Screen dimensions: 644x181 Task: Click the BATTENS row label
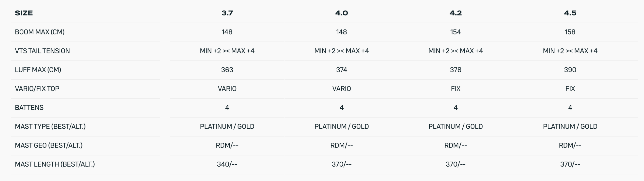click(x=29, y=108)
